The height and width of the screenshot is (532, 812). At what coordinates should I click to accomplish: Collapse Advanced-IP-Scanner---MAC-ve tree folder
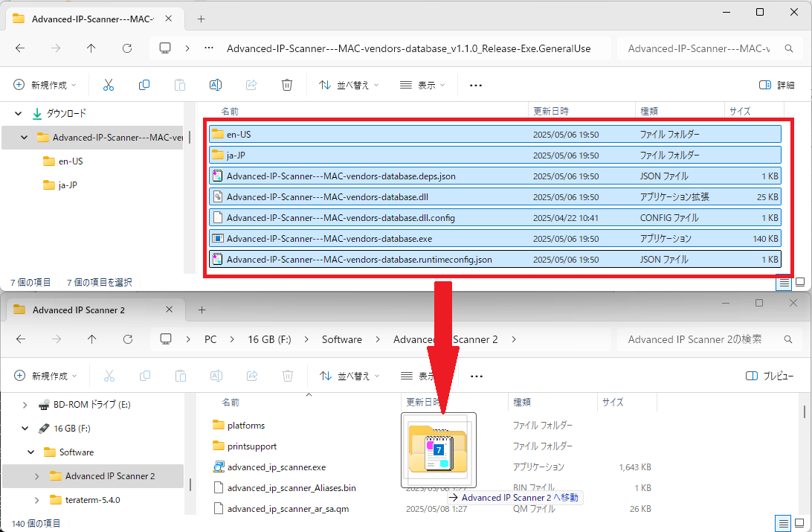[x=24, y=137]
